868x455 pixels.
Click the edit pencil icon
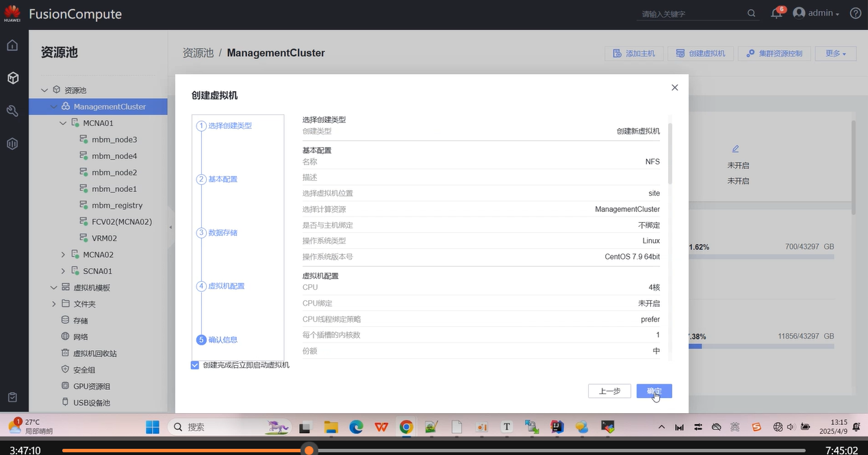[x=736, y=149]
